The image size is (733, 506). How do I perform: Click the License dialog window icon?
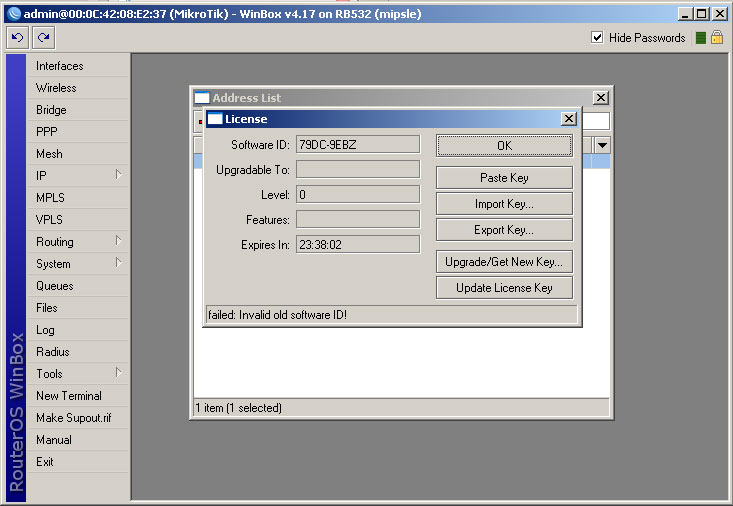[x=215, y=119]
